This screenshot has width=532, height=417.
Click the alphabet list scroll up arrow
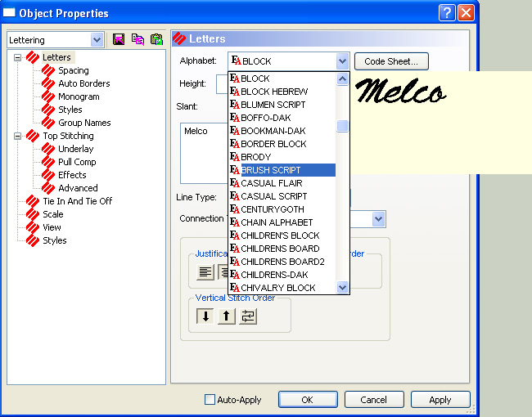pyautogui.click(x=342, y=79)
